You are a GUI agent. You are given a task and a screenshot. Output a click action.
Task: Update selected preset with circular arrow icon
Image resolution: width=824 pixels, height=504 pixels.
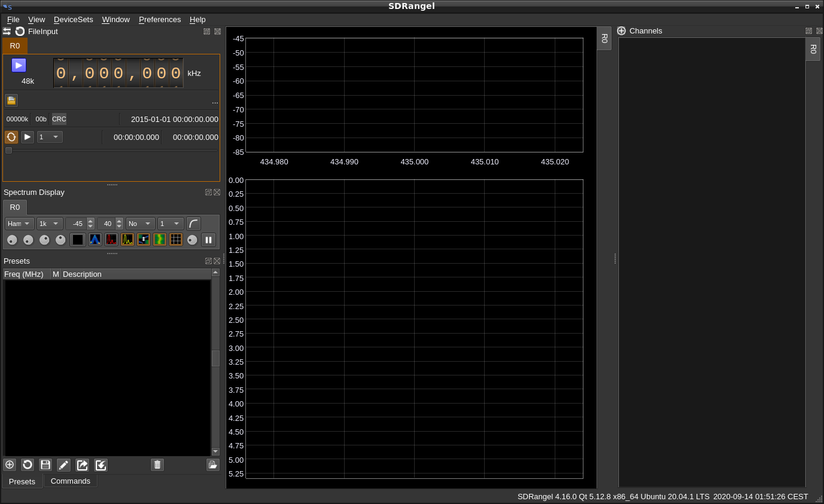tap(28, 465)
